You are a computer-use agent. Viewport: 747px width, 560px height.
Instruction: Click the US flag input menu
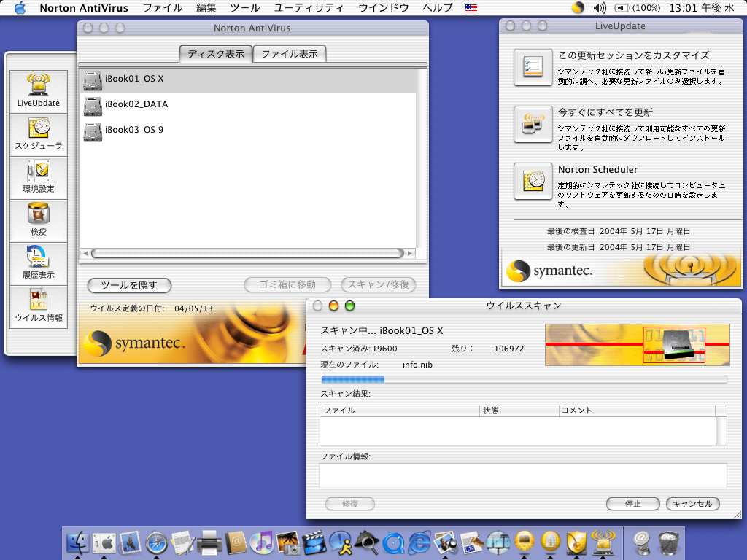tap(471, 8)
